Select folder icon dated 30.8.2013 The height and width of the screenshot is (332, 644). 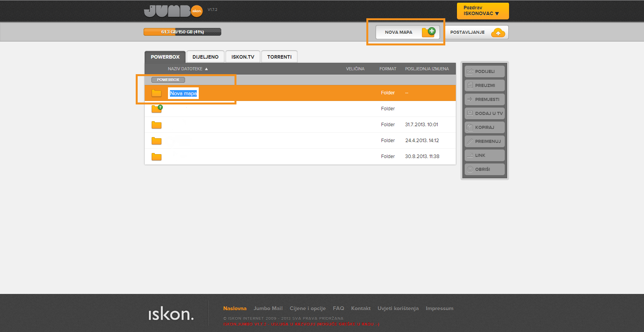pos(156,157)
